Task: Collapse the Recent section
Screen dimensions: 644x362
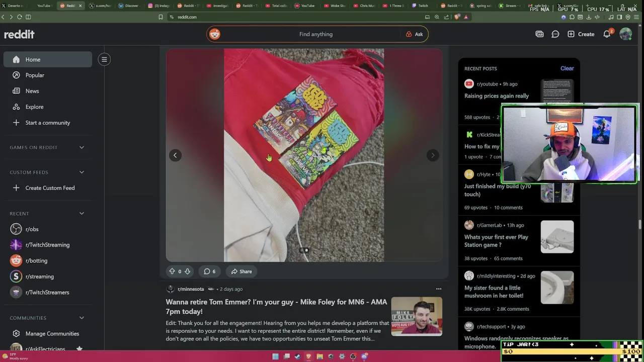Action: click(x=82, y=213)
